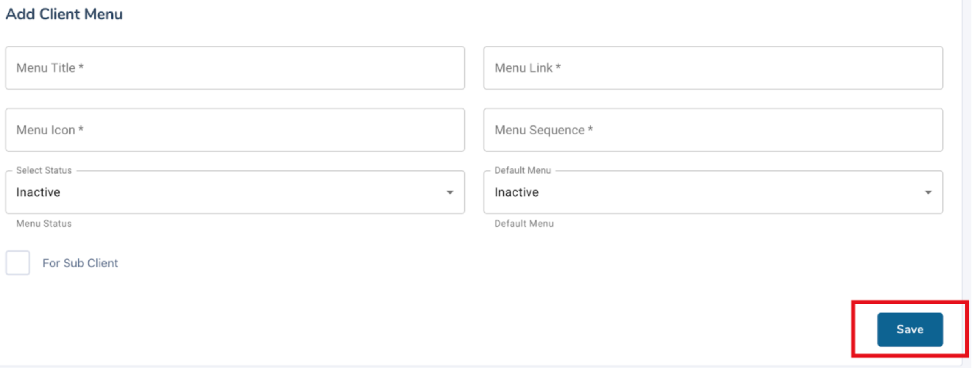Open the Select Status dropdown
The image size is (980, 368).
[x=235, y=192]
